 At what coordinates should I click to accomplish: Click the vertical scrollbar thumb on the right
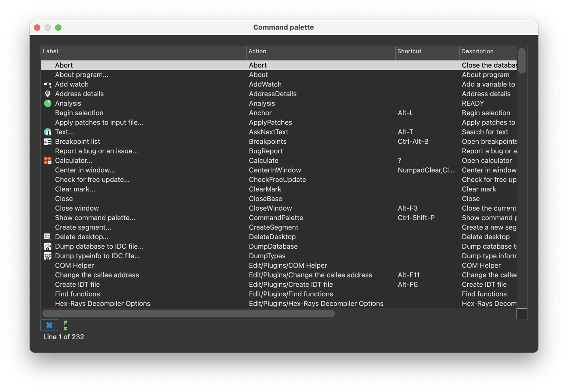tap(522, 61)
